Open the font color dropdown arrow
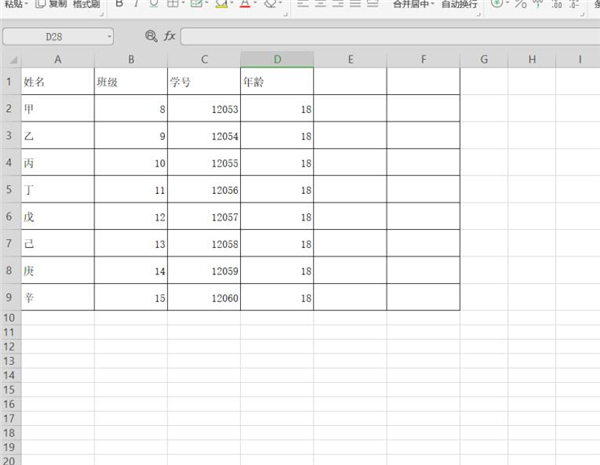Image resolution: width=600 pixels, height=465 pixels. (x=255, y=3)
